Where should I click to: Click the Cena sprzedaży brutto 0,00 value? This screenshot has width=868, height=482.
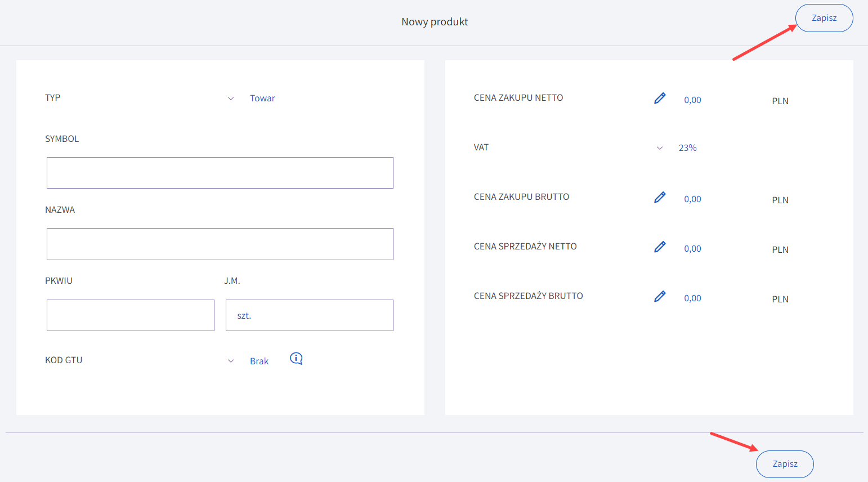pos(692,298)
